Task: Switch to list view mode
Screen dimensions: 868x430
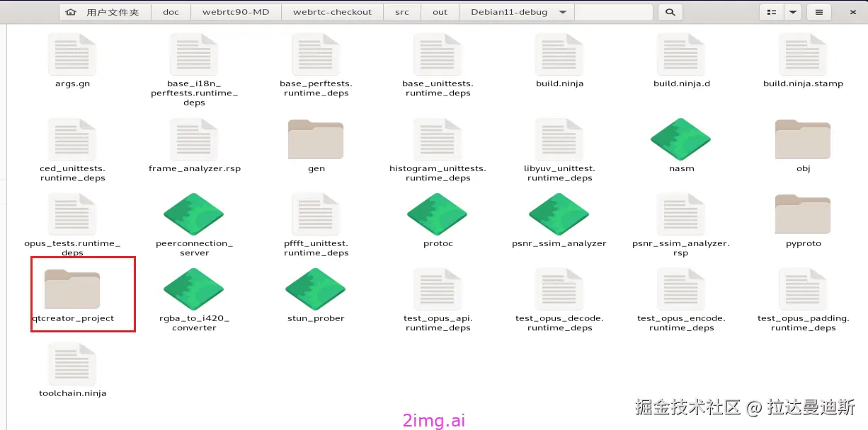Action: tap(771, 12)
